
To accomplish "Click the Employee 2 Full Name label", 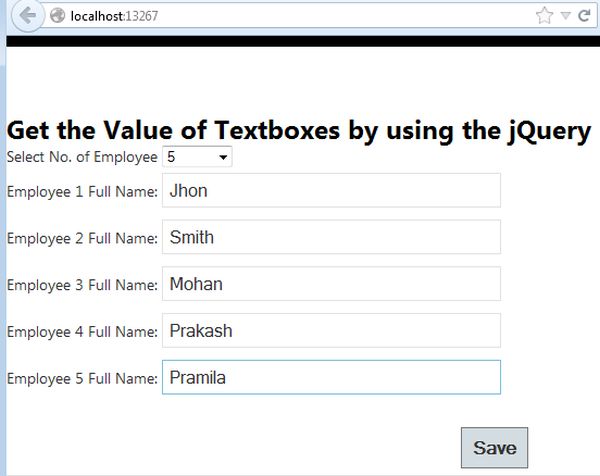I will tap(82, 238).
